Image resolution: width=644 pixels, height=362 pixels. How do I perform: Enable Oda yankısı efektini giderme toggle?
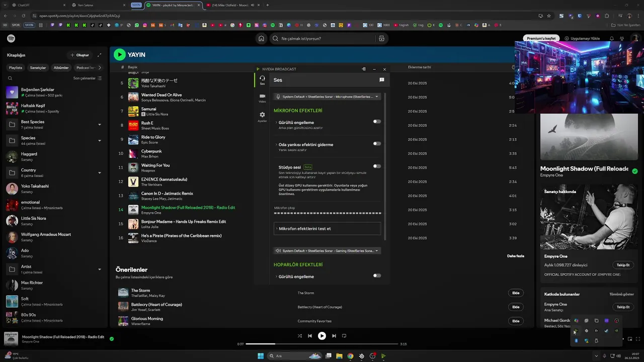click(x=377, y=144)
